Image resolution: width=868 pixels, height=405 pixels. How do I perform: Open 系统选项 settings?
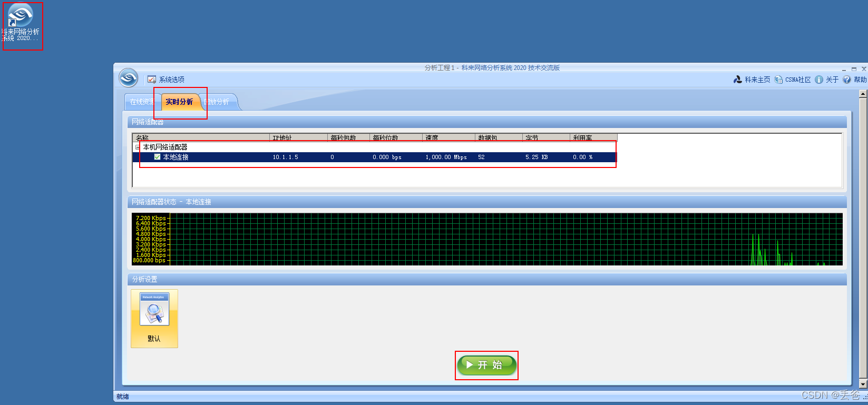[x=166, y=80]
